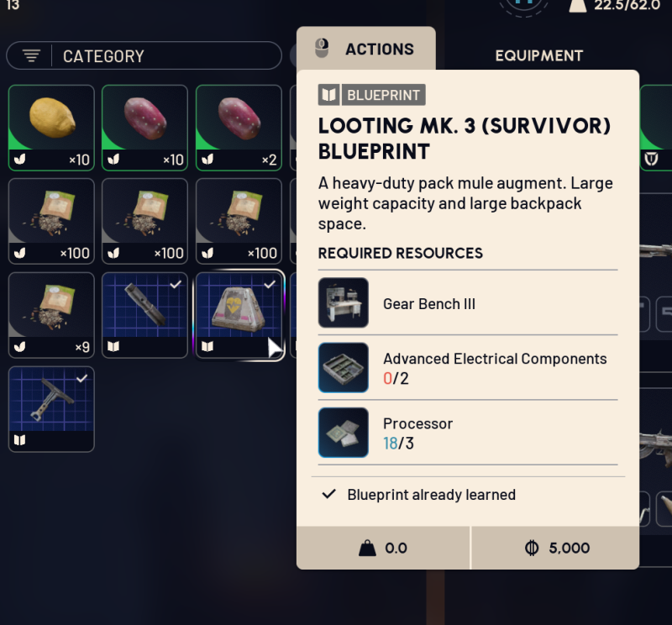Click the Looting Mk. 3 blueprint slot
The width and height of the screenshot is (672, 625).
point(239,315)
